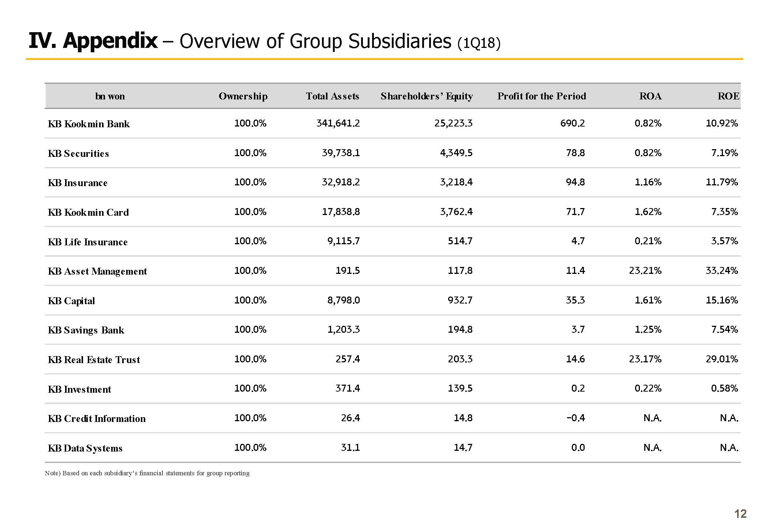Select the 'KB Real Estate Trust' row label
Screen dimensions: 769x532
(94, 360)
